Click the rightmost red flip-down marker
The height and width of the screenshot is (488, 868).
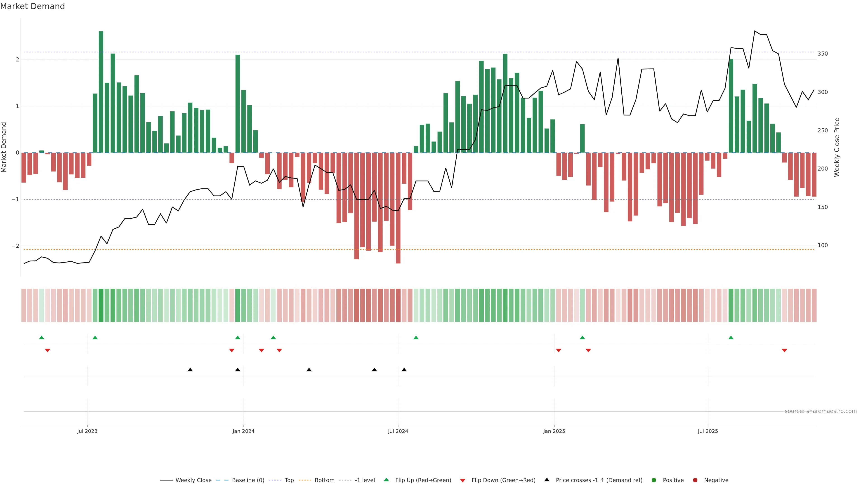pyautogui.click(x=784, y=351)
